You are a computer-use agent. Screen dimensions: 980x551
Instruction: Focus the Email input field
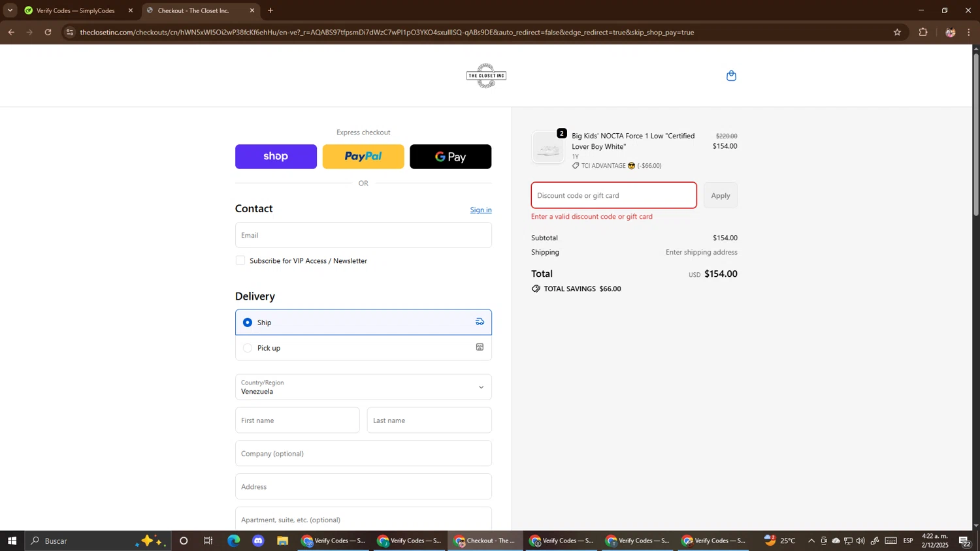[363, 235]
